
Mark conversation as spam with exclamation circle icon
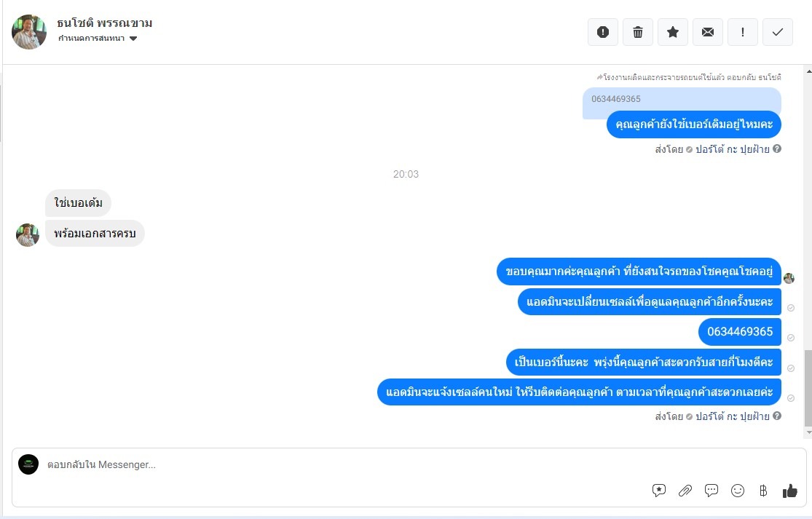click(x=603, y=32)
